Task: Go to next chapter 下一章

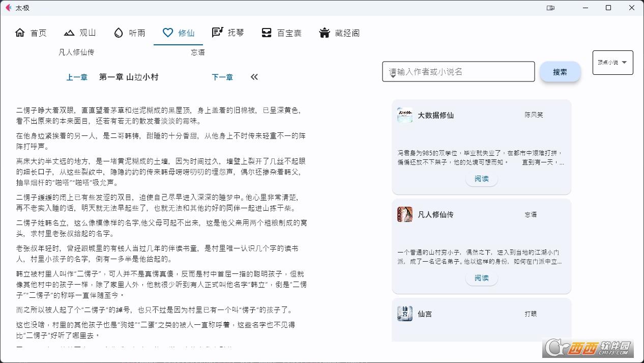Action: click(222, 77)
